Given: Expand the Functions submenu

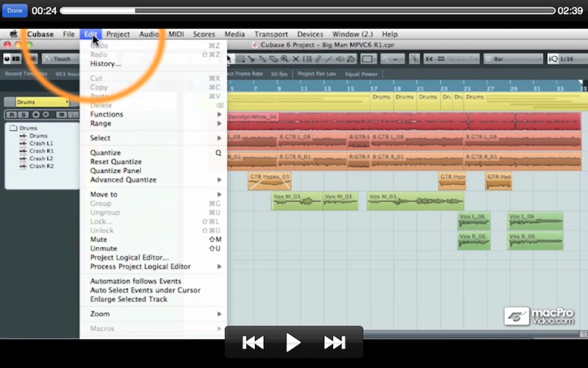Looking at the screenshot, I should [154, 114].
